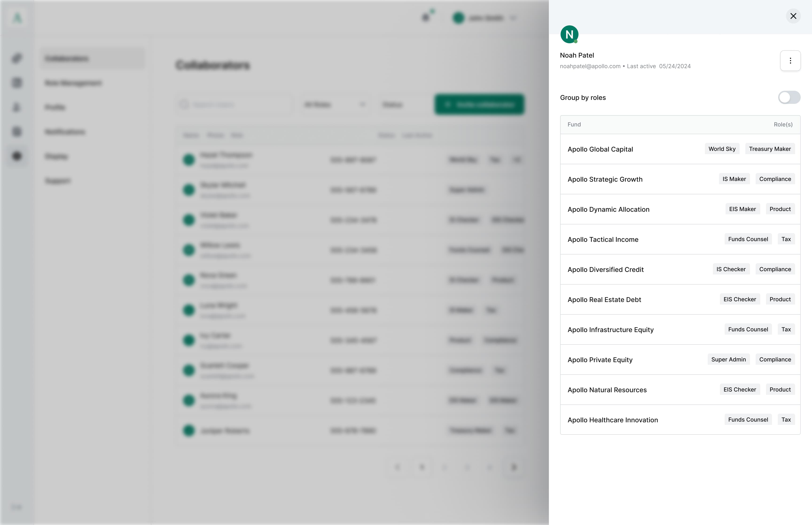Select the Apollo Global Capital fund row
The image size is (812, 525).
click(x=680, y=149)
